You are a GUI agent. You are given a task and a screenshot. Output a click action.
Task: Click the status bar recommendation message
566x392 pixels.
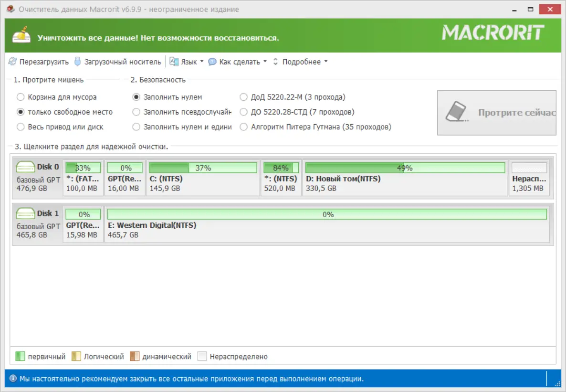pos(192,379)
